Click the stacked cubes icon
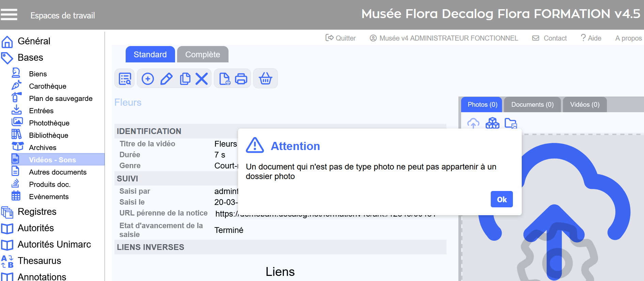 (x=492, y=123)
